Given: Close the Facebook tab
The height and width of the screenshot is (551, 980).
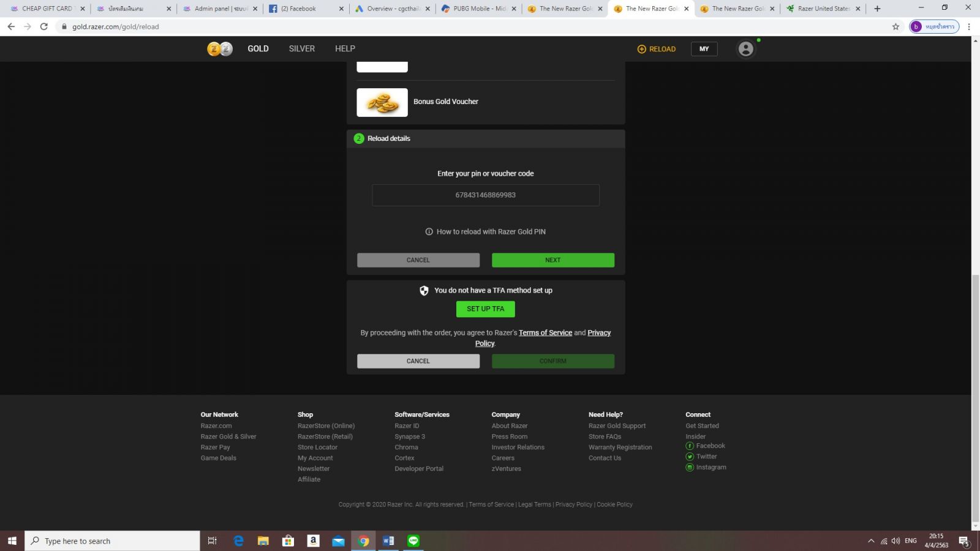Looking at the screenshot, I should pos(342,9).
